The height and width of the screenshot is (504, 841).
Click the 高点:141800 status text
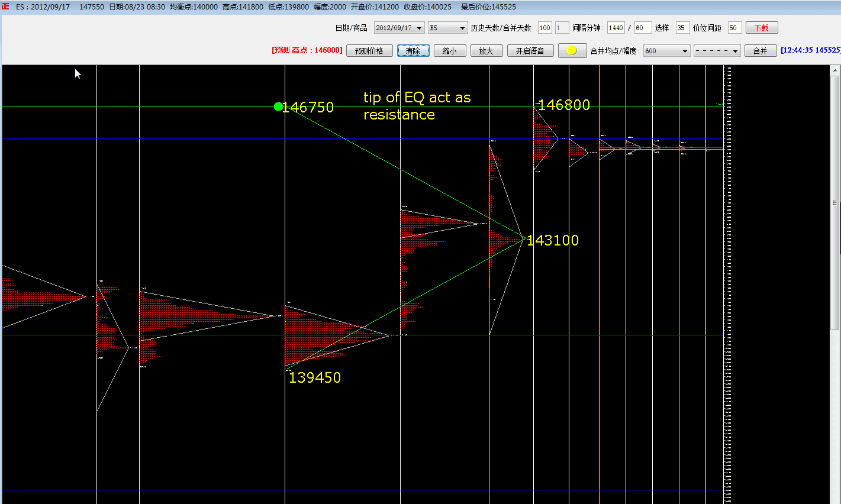coord(243,7)
